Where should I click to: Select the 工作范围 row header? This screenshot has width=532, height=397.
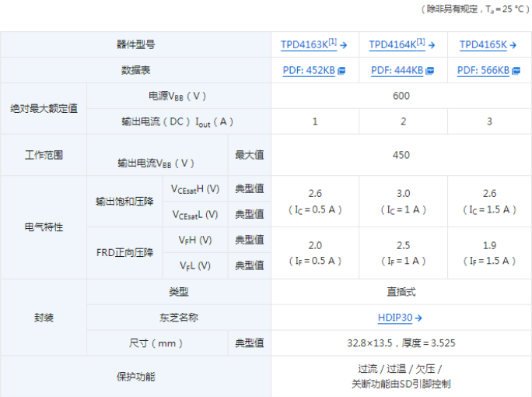44,155
